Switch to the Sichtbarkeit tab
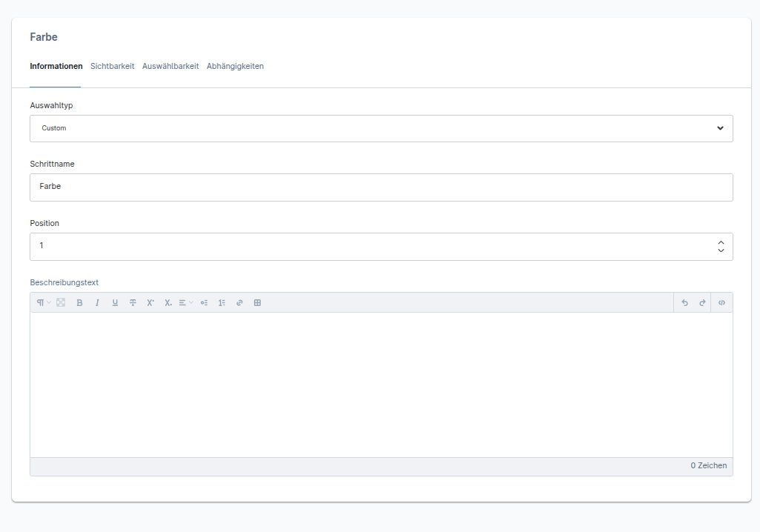 click(x=112, y=66)
